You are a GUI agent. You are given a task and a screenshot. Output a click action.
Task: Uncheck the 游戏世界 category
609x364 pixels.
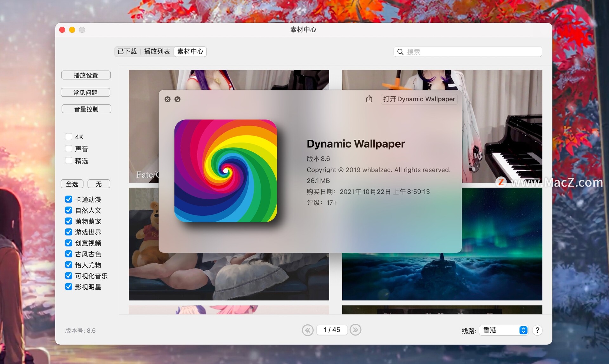[69, 232]
